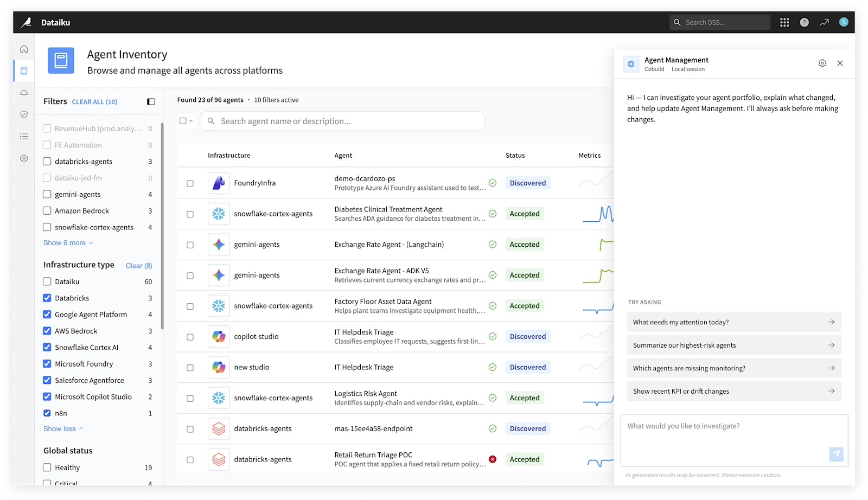Open the applications grid menu
Image resolution: width=868 pixels, height=500 pixels.
[784, 22]
